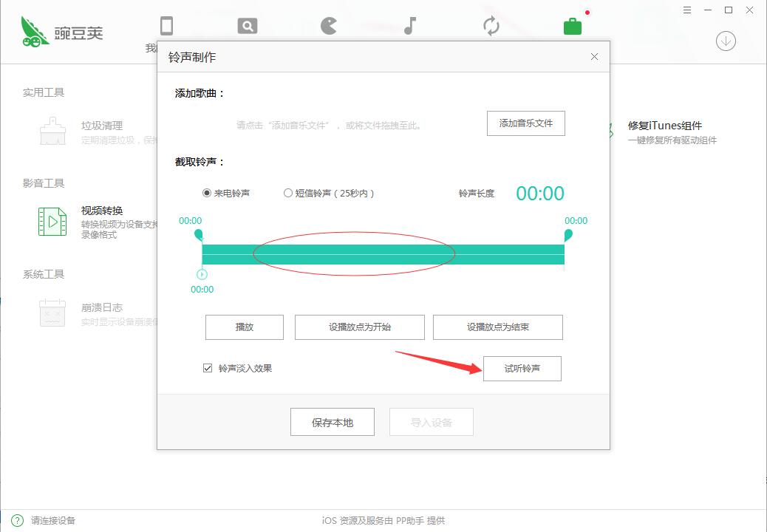767x532 pixels.
Task: Select the sync icon in top toolbar
Action: pos(492,24)
